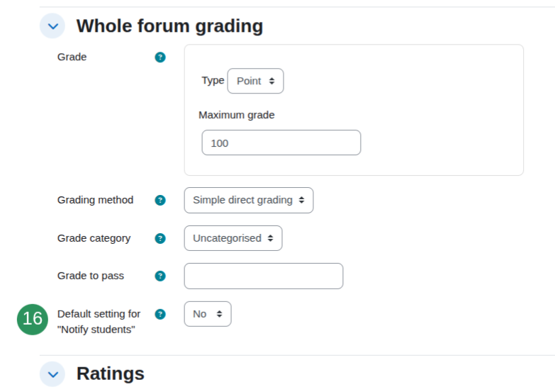Open help icon beside Grading method

pyautogui.click(x=160, y=200)
